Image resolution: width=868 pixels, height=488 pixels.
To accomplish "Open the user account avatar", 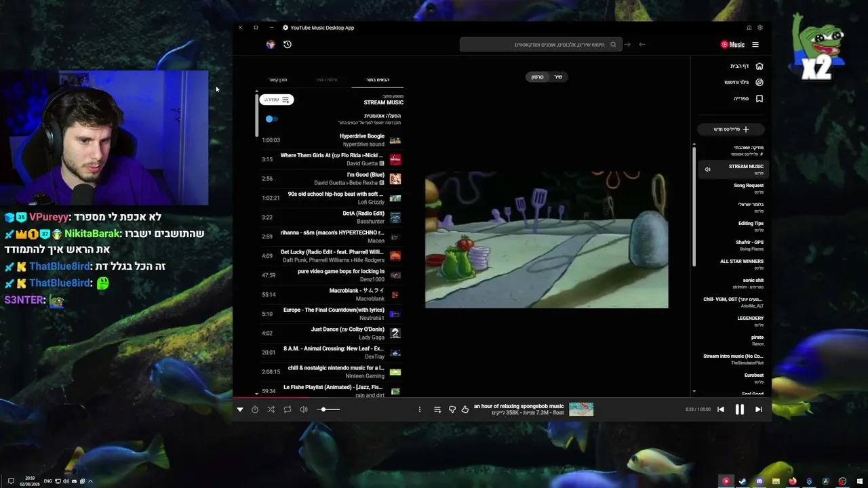I will pyautogui.click(x=271, y=45).
